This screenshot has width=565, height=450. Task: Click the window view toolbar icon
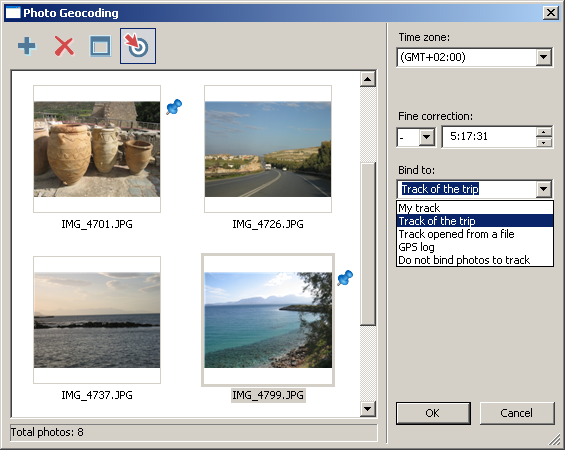click(100, 46)
